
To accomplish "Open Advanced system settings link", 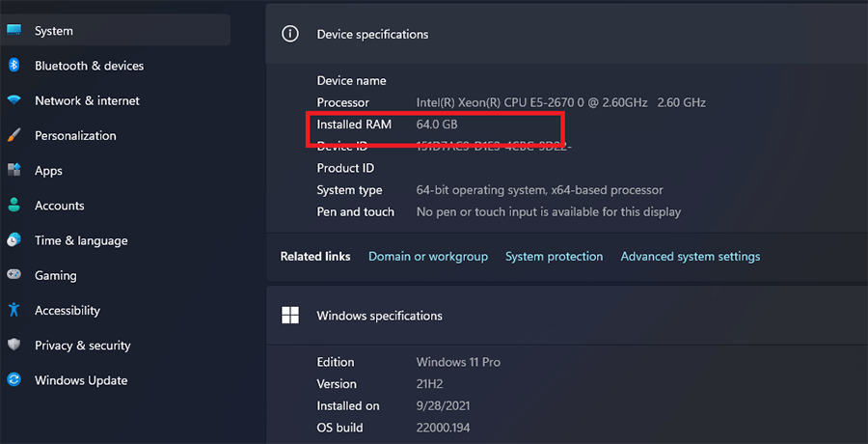I will [690, 257].
